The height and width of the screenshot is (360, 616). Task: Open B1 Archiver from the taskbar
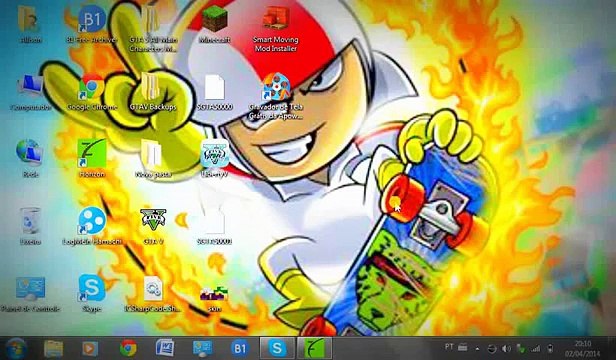click(240, 348)
